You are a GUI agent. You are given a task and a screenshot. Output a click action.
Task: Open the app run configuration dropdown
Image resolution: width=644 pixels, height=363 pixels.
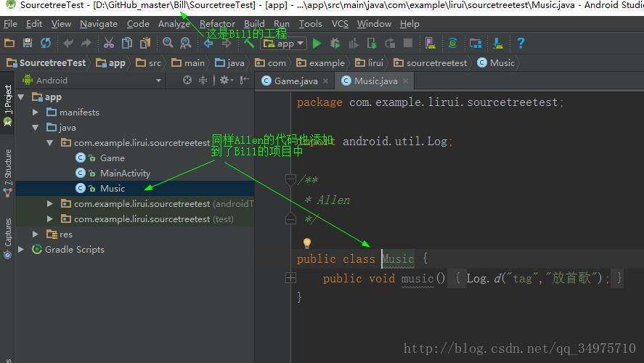tap(285, 43)
